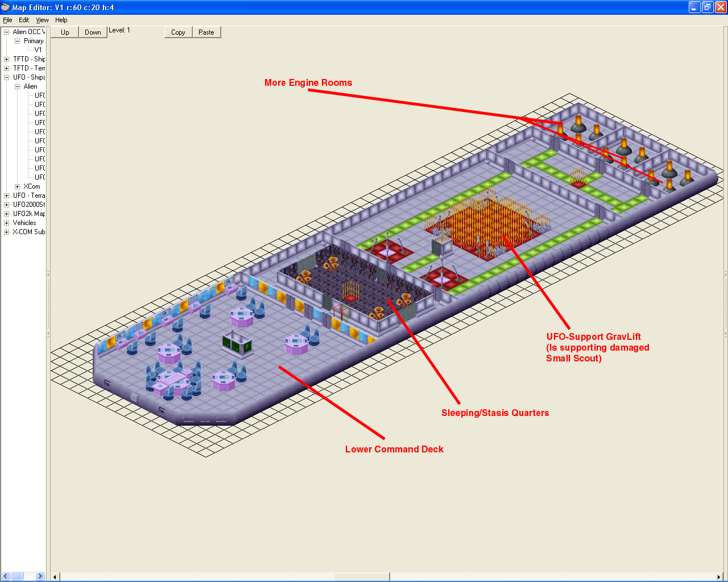Screen dimensions: 728x582
Task: Open the View menu
Action: coord(42,20)
